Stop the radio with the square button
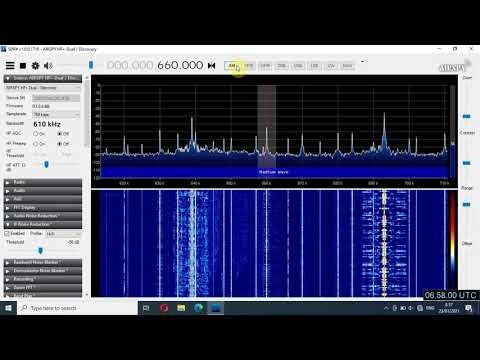The height and width of the screenshot is (360, 480). click(x=23, y=66)
